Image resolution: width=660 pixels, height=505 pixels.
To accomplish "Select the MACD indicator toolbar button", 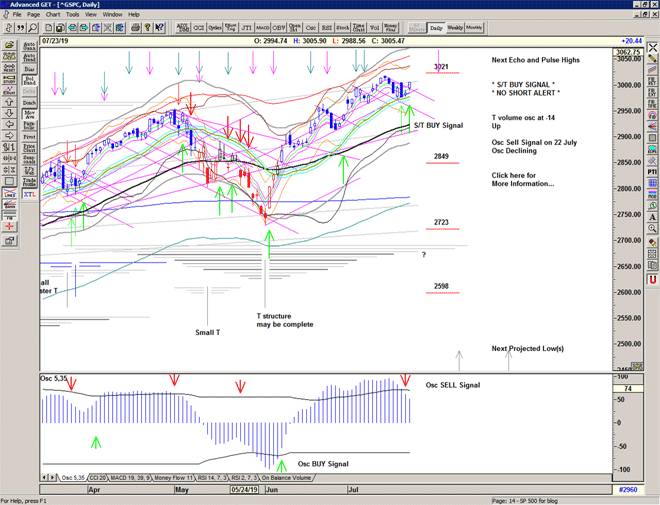I will coord(262,28).
